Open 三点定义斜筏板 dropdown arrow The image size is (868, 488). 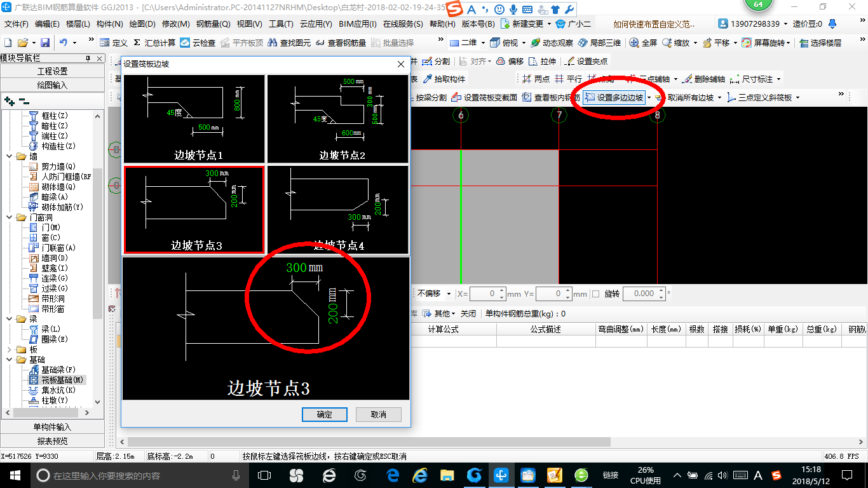pyautogui.click(x=797, y=97)
